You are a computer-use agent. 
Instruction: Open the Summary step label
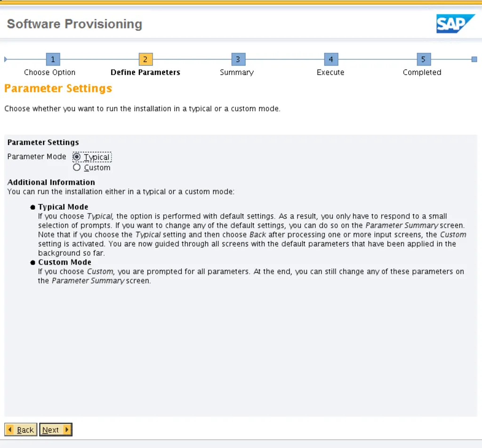(x=237, y=73)
